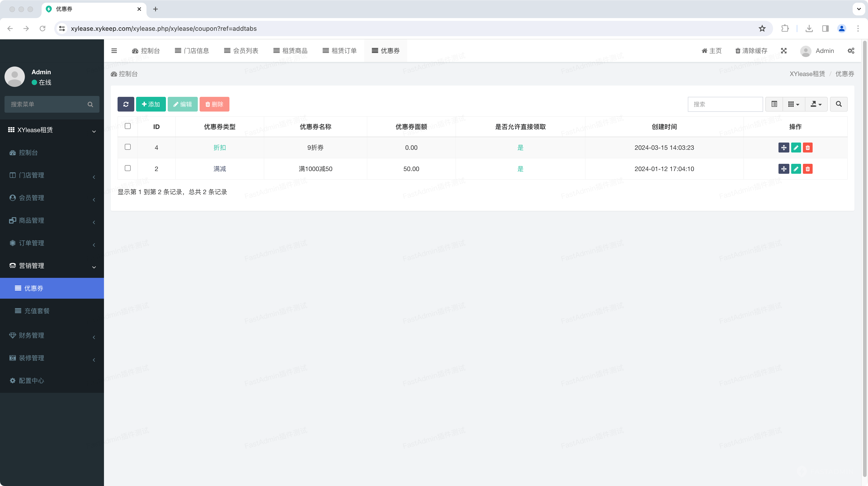This screenshot has width=868, height=486.
Task: Click 清除缓存 in the header
Action: [x=751, y=51]
